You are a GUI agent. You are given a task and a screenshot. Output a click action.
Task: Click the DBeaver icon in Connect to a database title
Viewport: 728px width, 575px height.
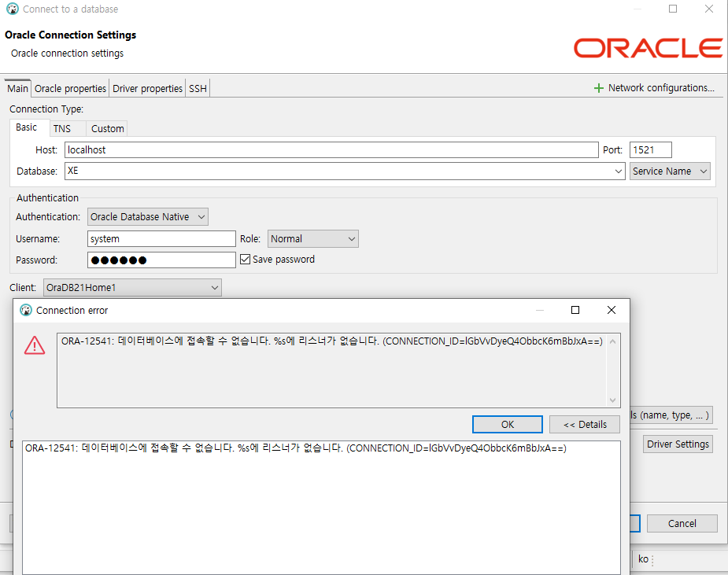13,9
